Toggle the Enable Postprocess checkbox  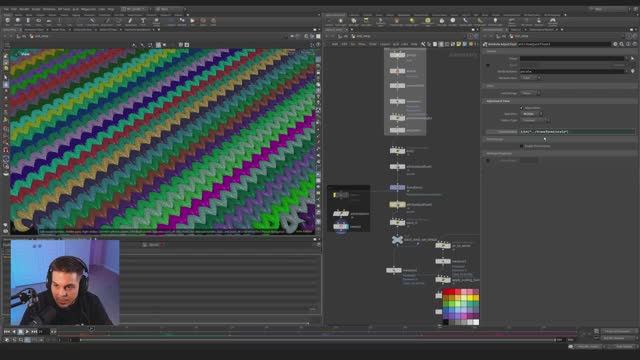522,146
